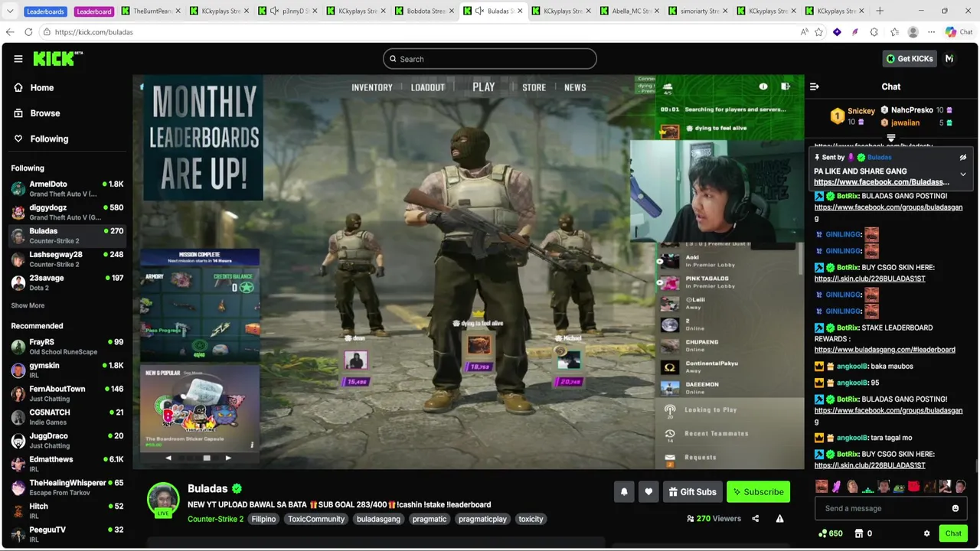980x551 pixels.
Task: Collapse the chat panel with arrow icon
Action: [815, 87]
